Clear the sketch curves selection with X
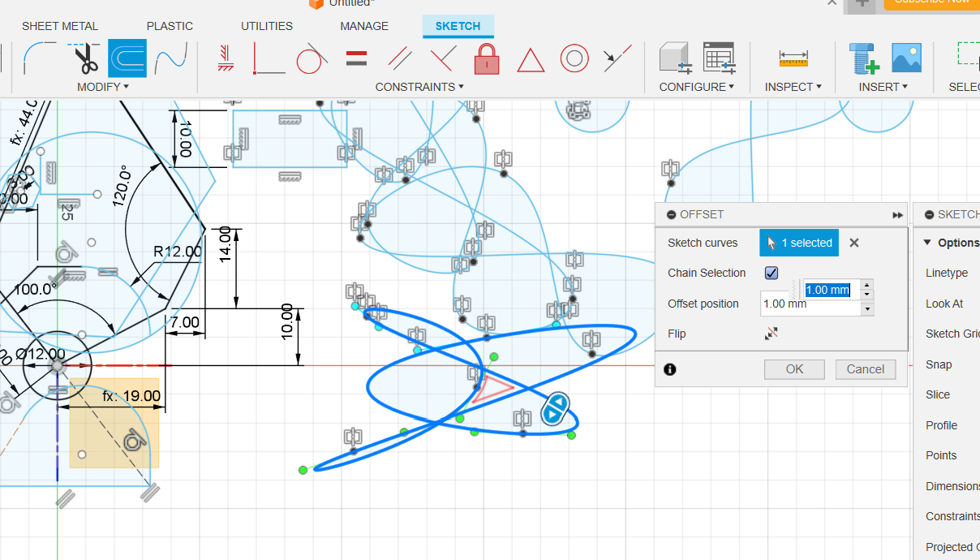This screenshot has width=980, height=560. click(x=854, y=243)
